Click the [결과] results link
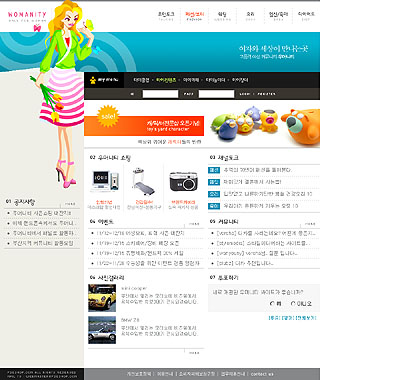This screenshot has width=400, height=380. (287, 318)
